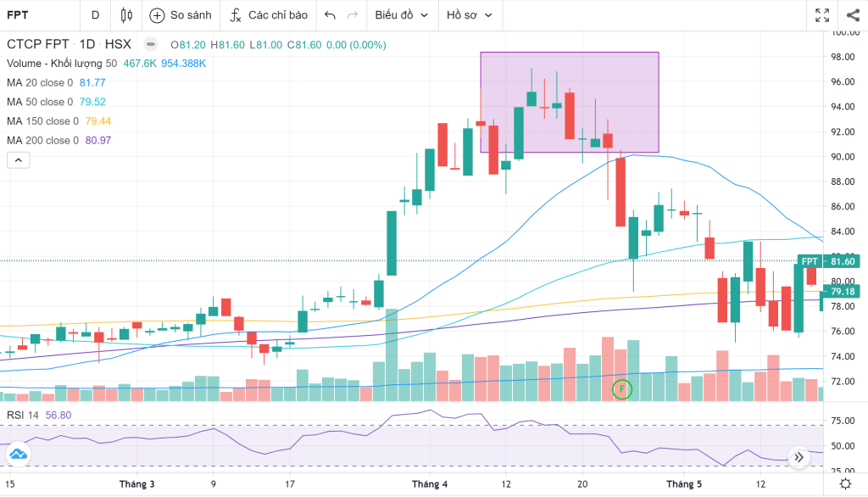Collapse the indicator legend with the chevron
This screenshot has width=868, height=497.
[19, 160]
